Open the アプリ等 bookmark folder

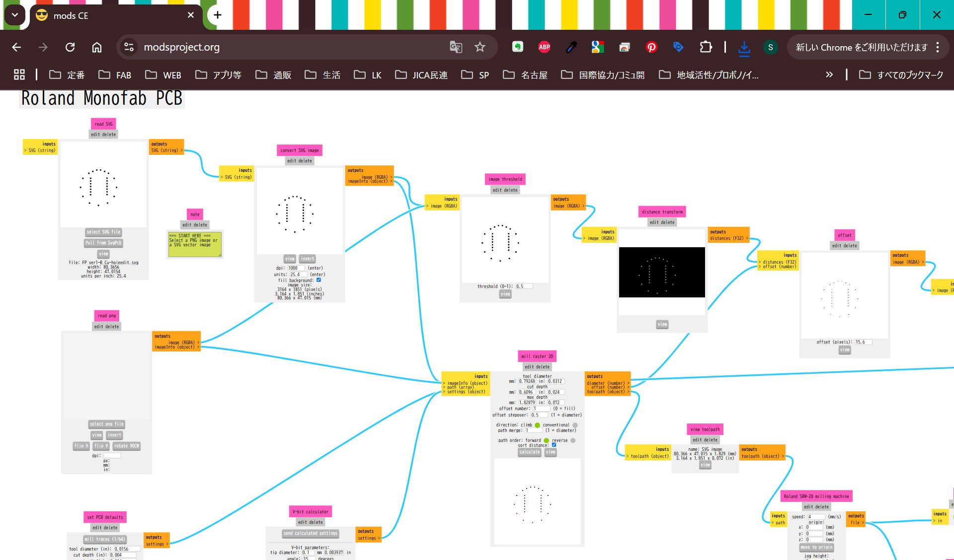219,75
